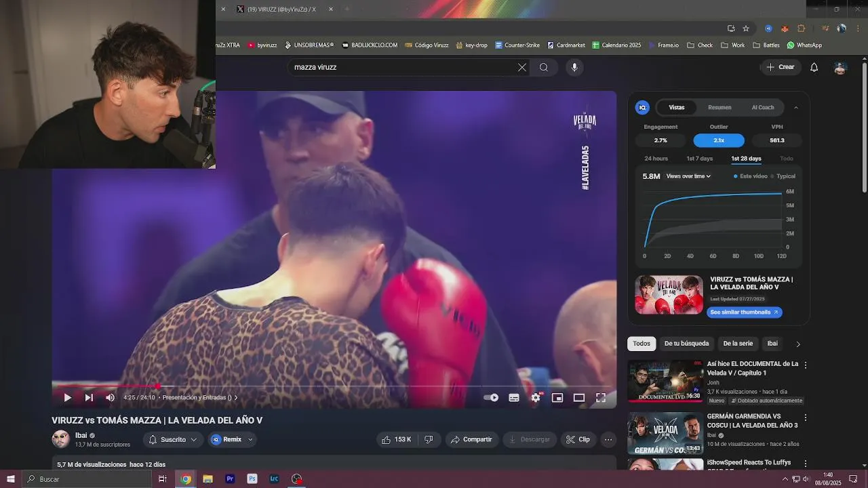868x488 pixels.
Task: Select the Todos filter chip
Action: [x=642, y=344]
